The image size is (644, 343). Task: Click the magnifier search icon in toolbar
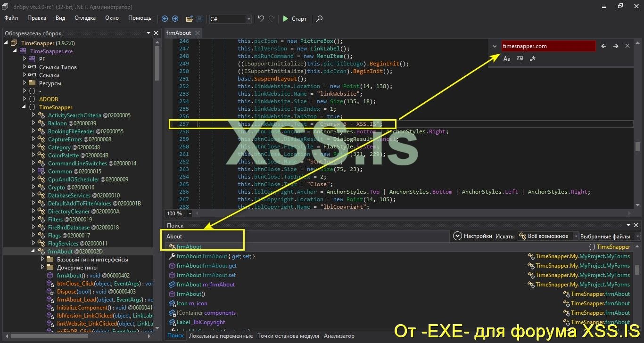[319, 19]
